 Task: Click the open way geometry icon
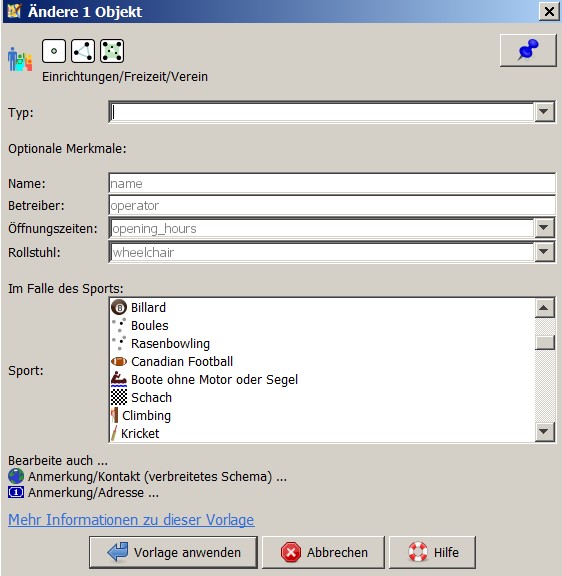[83, 51]
